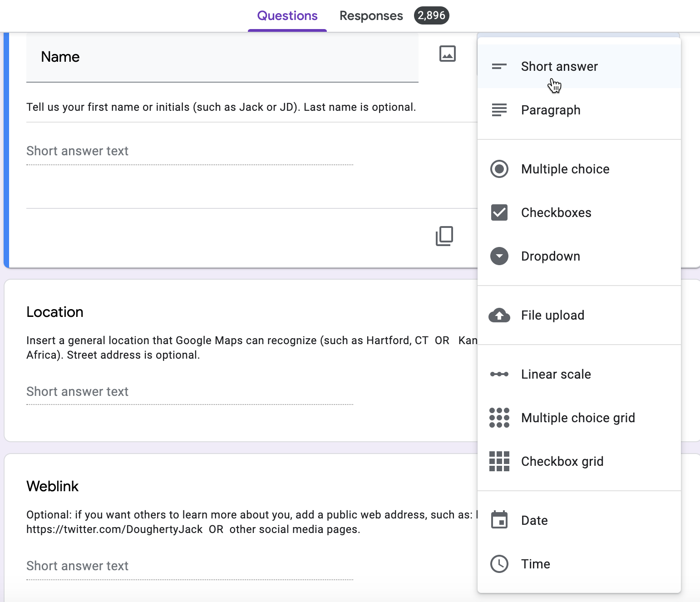Choose Date question type
Screen dimensions: 700x602
(579, 520)
